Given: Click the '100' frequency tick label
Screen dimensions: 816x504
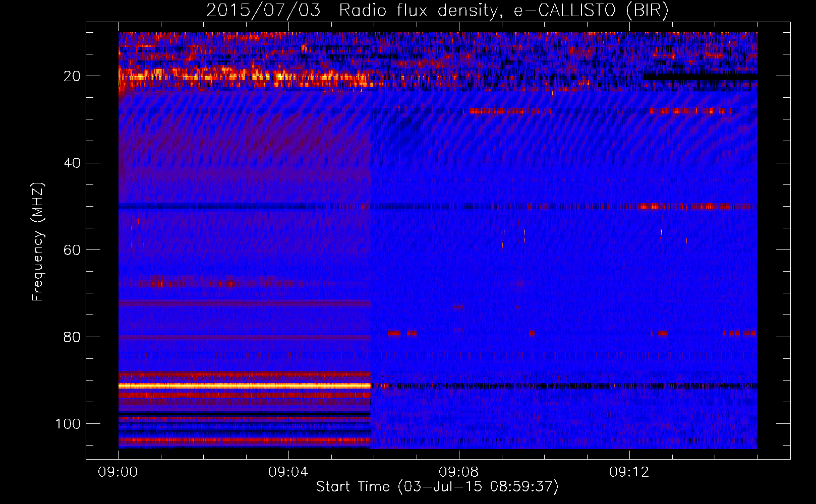Looking at the screenshot, I should [68, 424].
